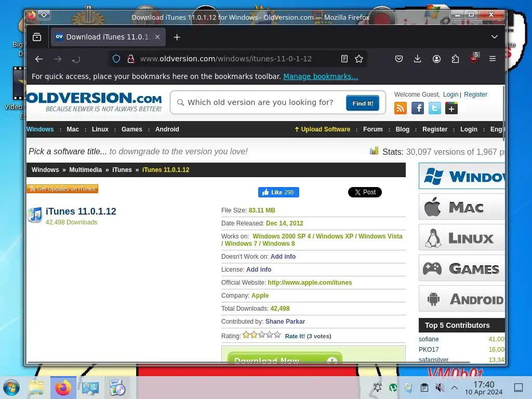Click the Login link beside Welcome Guest
Screen dimensions: 532x399
(x=450, y=95)
